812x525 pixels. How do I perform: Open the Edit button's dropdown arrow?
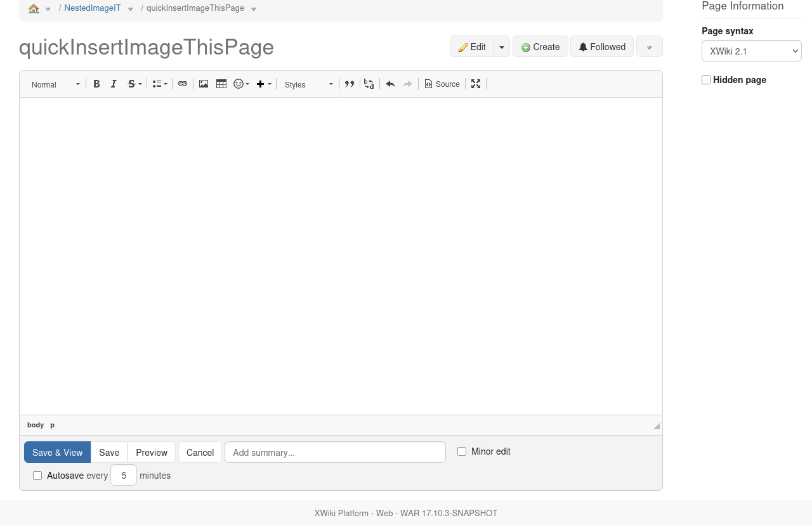coord(502,47)
